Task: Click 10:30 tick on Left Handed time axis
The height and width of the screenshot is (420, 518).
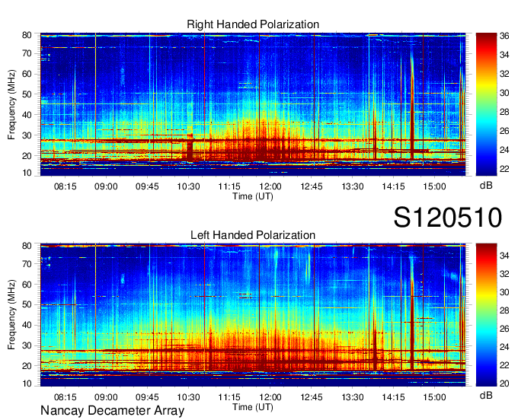Action: coord(188,397)
